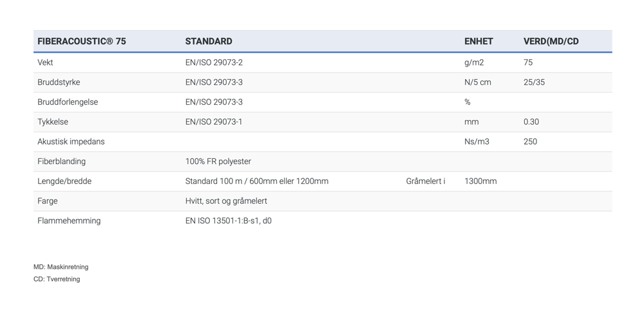
Task: Click the EN/ISO 29073-1 standard cell
Action: click(x=214, y=122)
